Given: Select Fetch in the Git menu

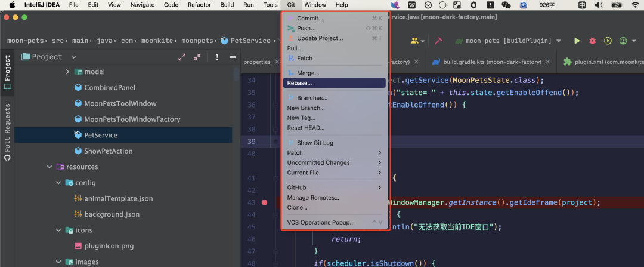Looking at the screenshot, I should (x=335, y=58).
